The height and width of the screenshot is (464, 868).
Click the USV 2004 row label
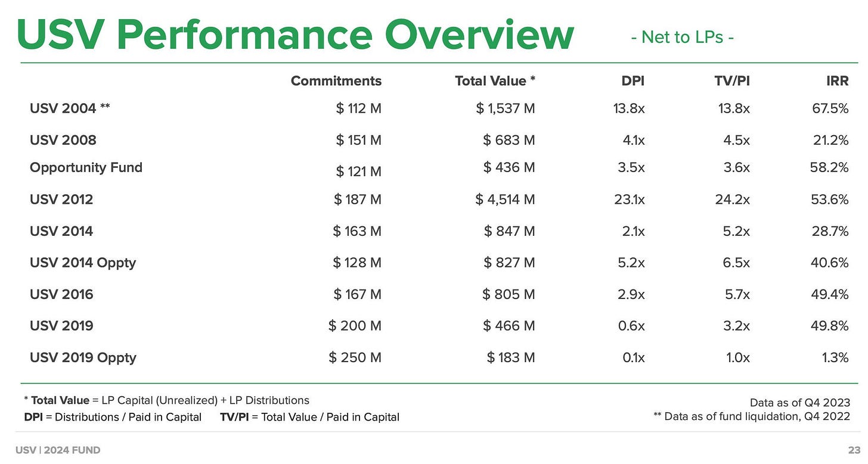click(63, 108)
